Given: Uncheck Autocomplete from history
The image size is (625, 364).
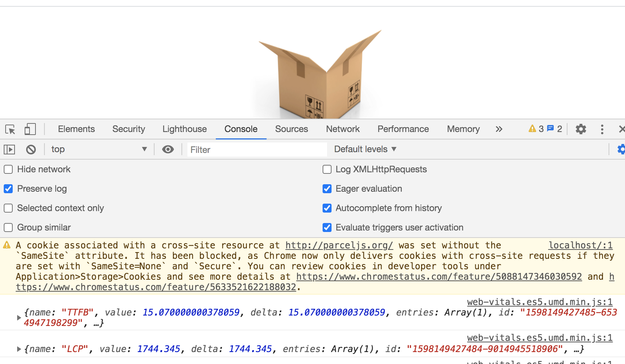Looking at the screenshot, I should tap(327, 208).
